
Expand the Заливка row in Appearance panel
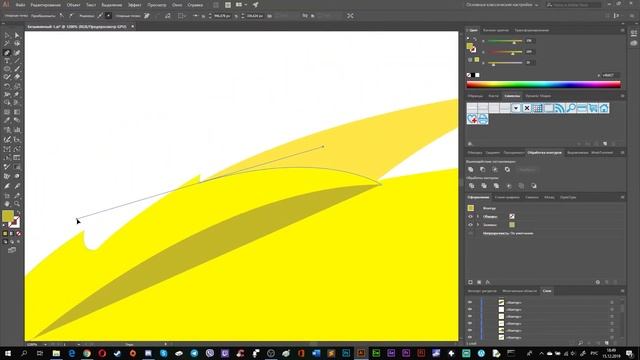coord(478,225)
